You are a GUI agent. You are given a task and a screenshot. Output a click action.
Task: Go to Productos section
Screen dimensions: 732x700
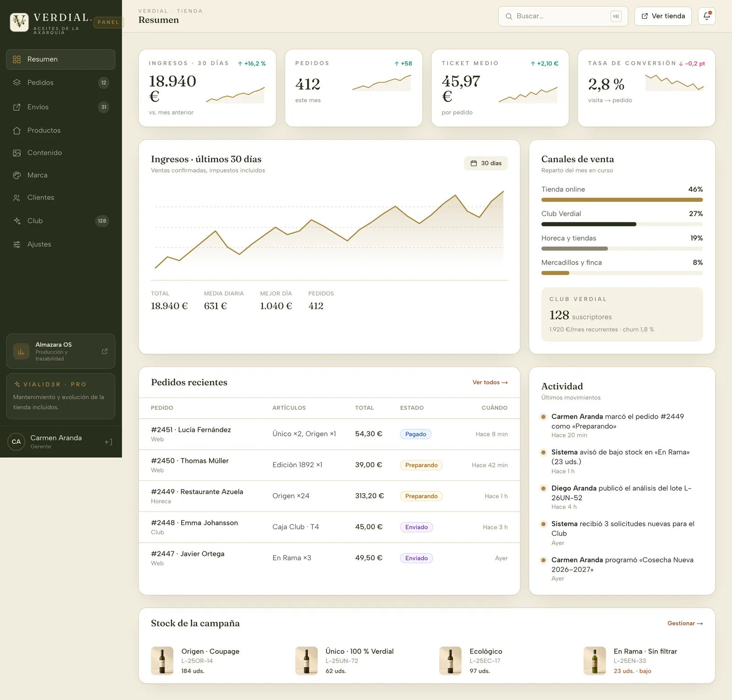[60, 130]
